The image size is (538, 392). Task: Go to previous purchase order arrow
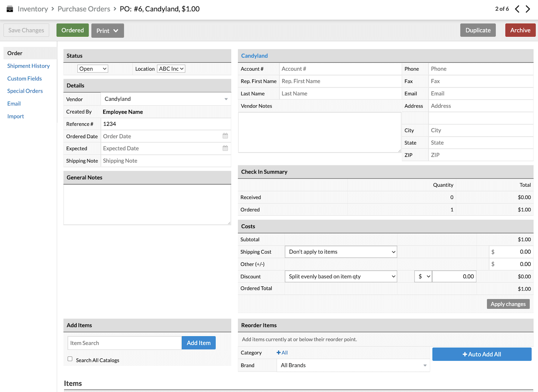click(x=517, y=9)
